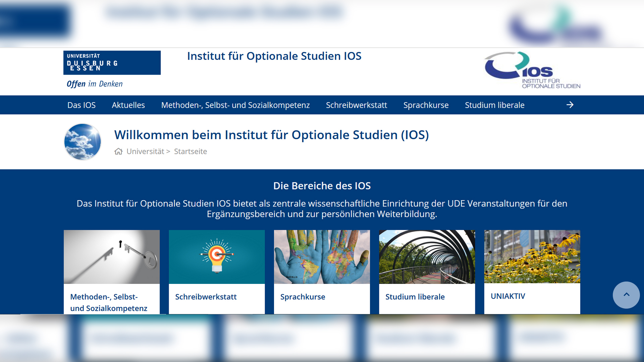Image resolution: width=644 pixels, height=362 pixels.
Task: Click the home icon in breadcrumb
Action: pyautogui.click(x=118, y=152)
